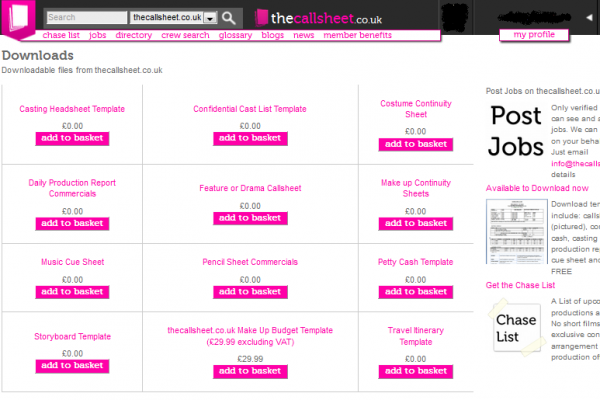Click the Downloads page heading
The image size is (600, 400).
pyautogui.click(x=38, y=56)
